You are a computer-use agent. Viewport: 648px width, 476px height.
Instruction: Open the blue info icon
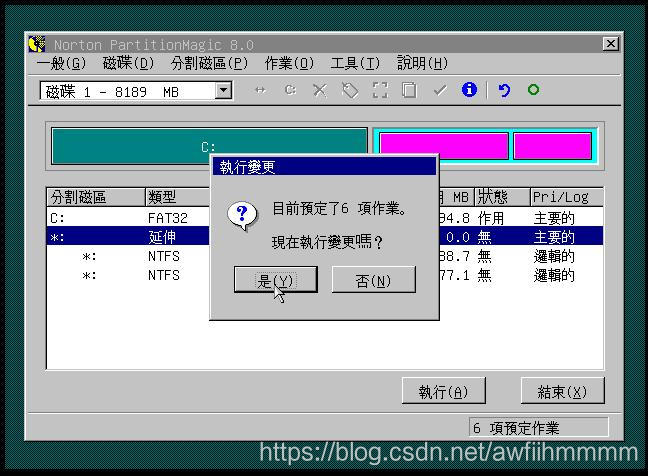pos(469,89)
